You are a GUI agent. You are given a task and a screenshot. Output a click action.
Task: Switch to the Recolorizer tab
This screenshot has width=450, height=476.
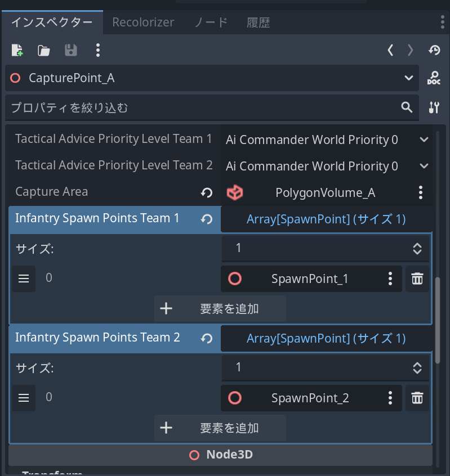[143, 23]
